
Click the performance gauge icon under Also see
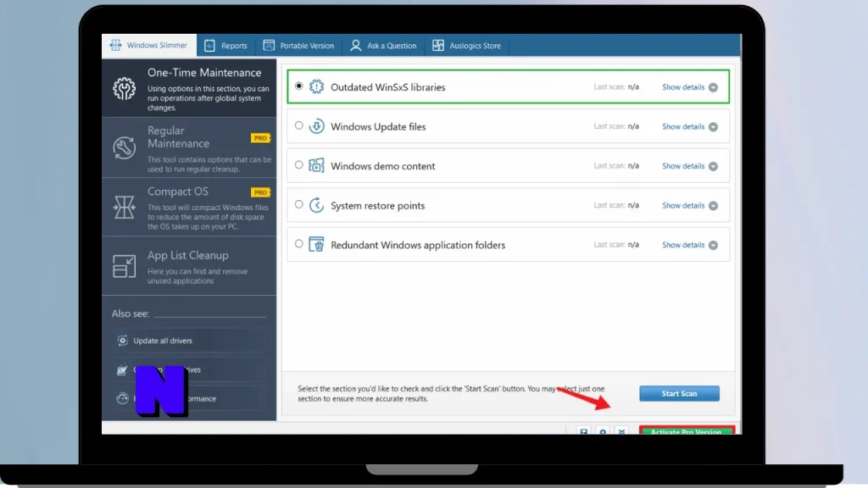pos(122,398)
